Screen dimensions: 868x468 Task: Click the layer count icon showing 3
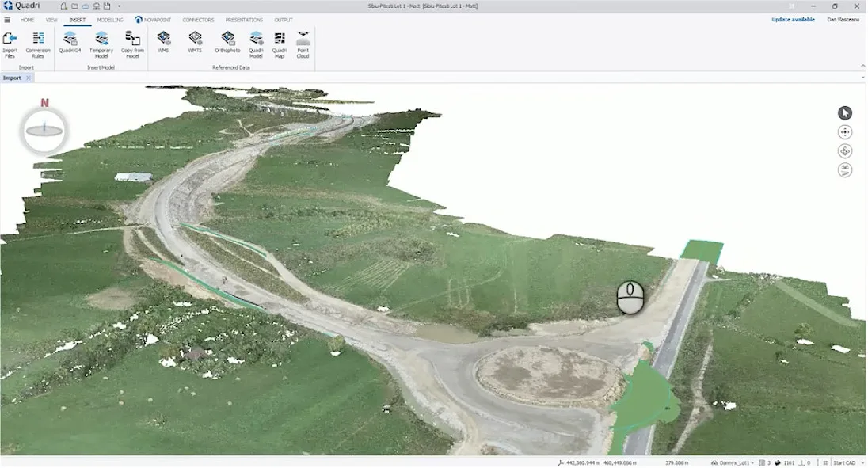click(762, 463)
